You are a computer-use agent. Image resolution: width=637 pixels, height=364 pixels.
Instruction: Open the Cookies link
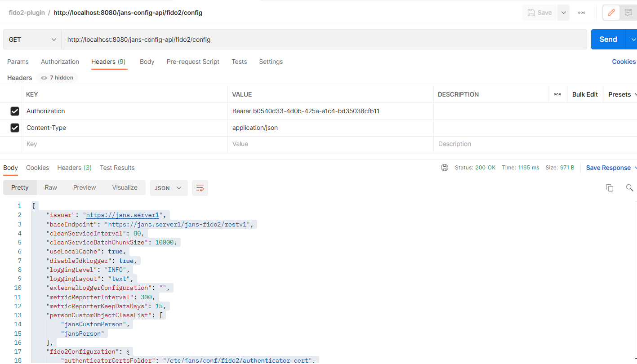[624, 62]
